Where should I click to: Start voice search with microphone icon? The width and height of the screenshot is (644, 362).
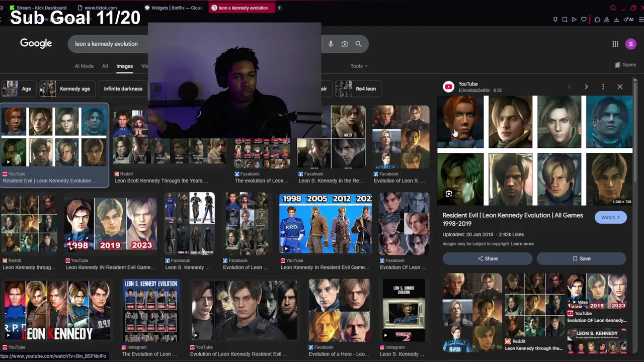[x=331, y=44]
